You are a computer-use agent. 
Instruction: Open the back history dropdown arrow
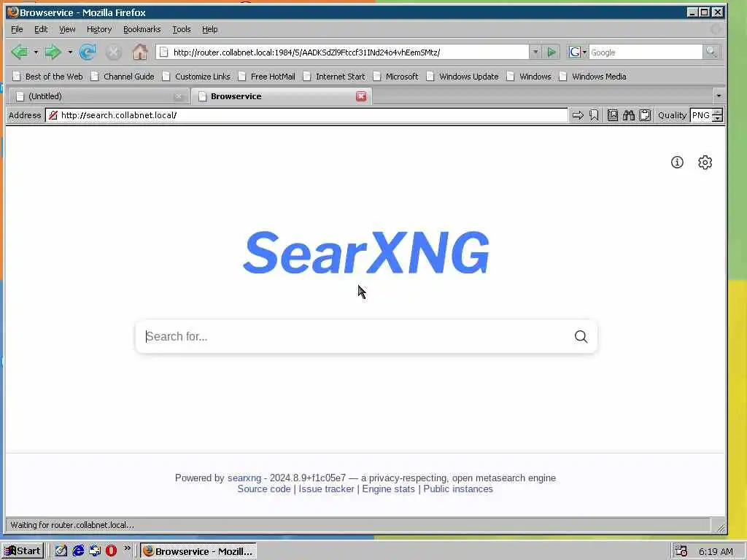click(x=36, y=52)
